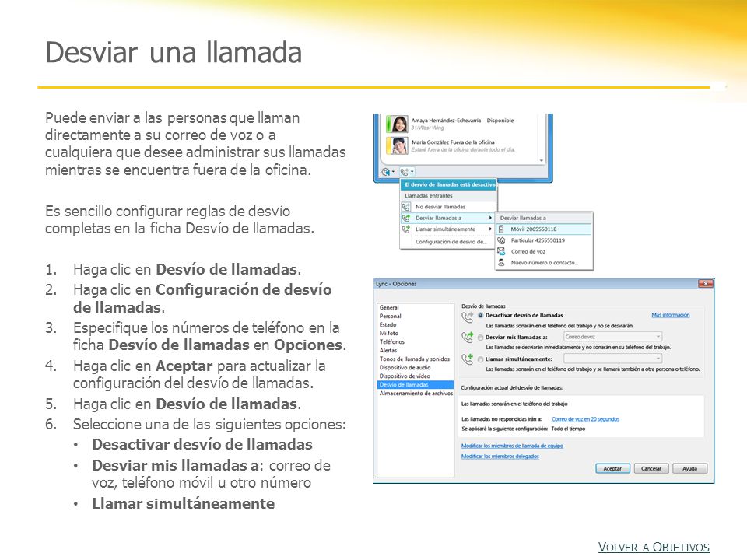The width and height of the screenshot is (747, 560).
Task: Select Almacenamiento de archivos in options list
Action: [416, 394]
